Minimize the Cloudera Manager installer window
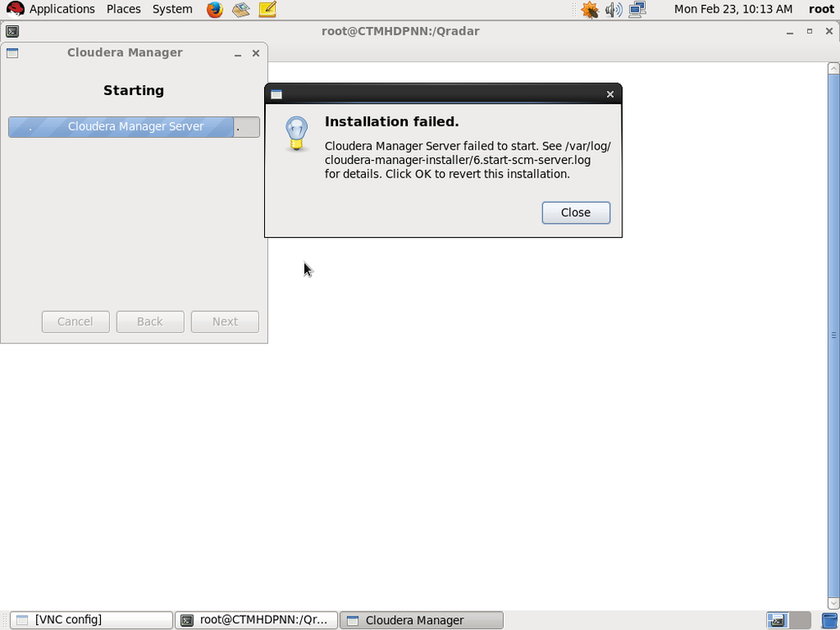This screenshot has width=840, height=630. 238,54
